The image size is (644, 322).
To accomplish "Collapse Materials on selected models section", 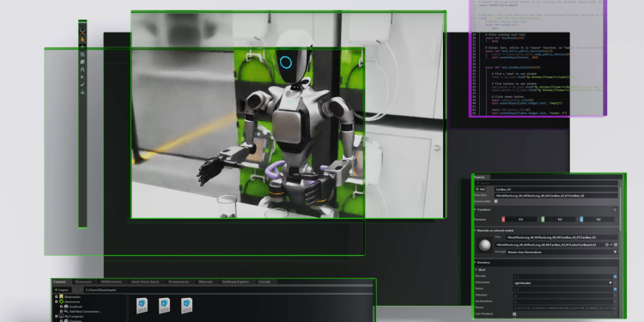I will [x=475, y=230].
